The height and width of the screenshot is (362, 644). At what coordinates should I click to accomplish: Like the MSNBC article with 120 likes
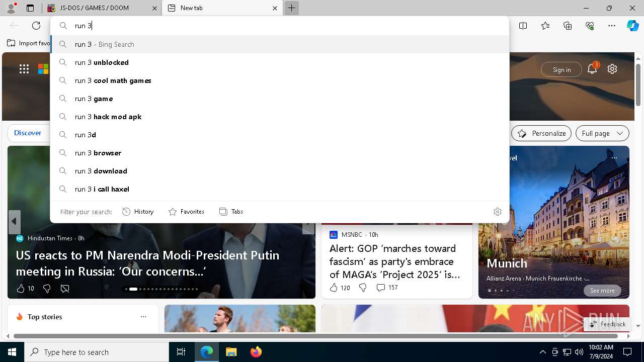coord(340,288)
